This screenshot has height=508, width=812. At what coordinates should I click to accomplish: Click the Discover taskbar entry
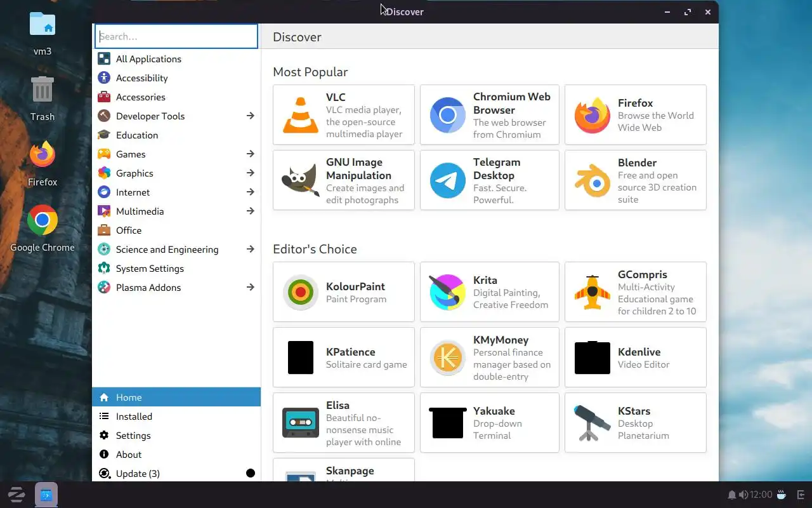pos(46,495)
